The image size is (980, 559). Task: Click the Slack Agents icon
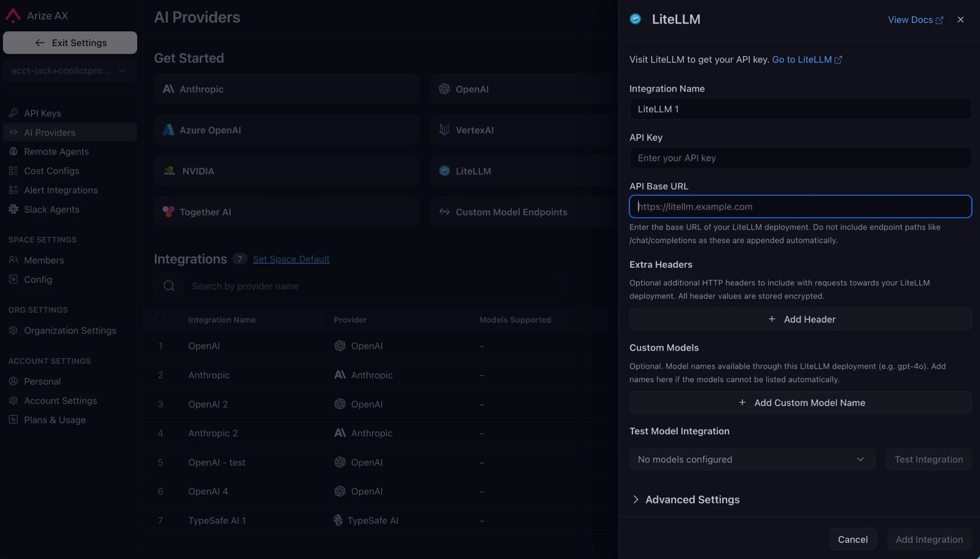click(13, 209)
